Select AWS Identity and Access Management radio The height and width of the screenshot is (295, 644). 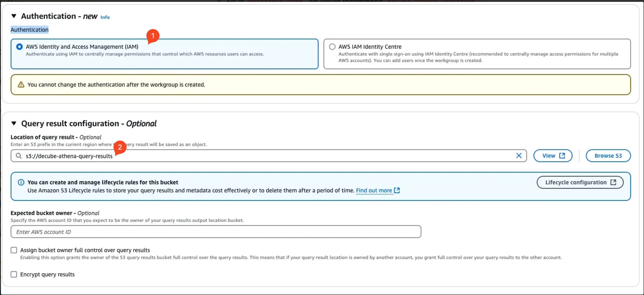tap(19, 47)
